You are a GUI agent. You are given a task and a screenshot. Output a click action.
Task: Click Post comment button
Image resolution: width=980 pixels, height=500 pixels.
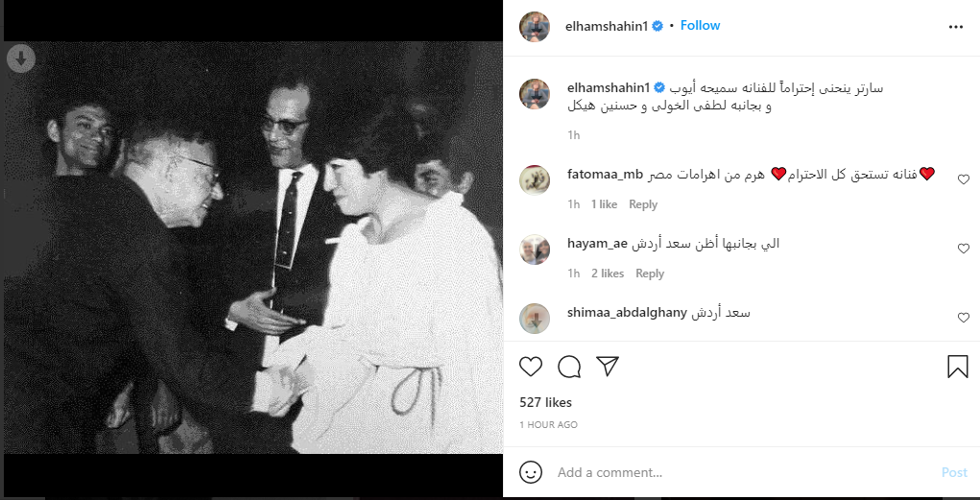click(x=954, y=472)
